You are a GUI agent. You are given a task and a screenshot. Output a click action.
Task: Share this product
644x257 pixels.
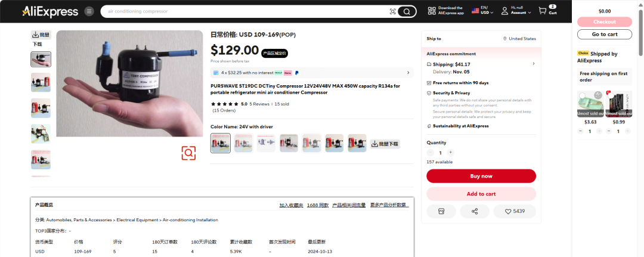coord(475,212)
